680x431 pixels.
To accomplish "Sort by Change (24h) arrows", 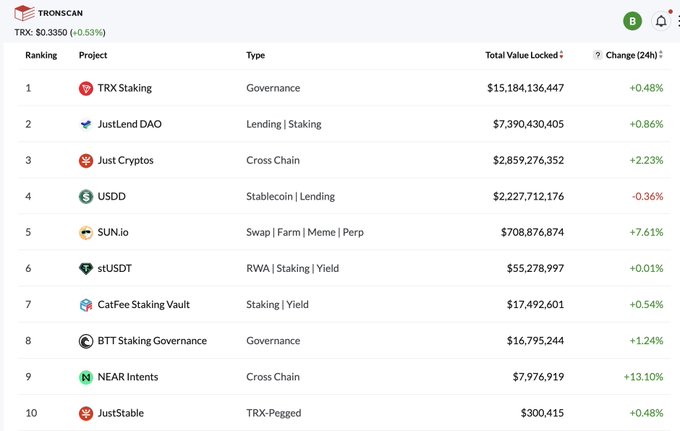I will click(x=660, y=55).
